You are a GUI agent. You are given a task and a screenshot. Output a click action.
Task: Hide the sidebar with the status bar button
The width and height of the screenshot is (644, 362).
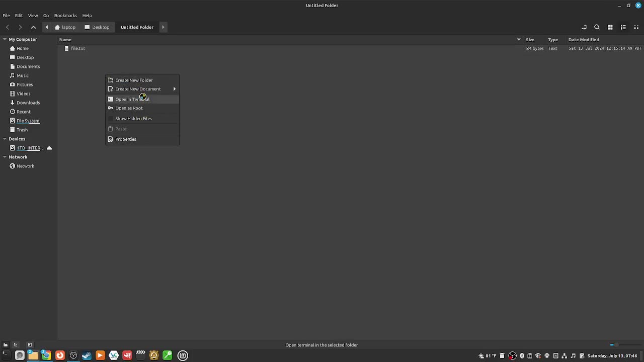30,345
